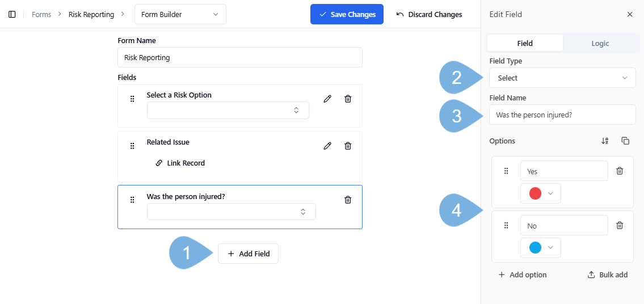
Task: Copy options icon in Options header
Action: (625, 141)
